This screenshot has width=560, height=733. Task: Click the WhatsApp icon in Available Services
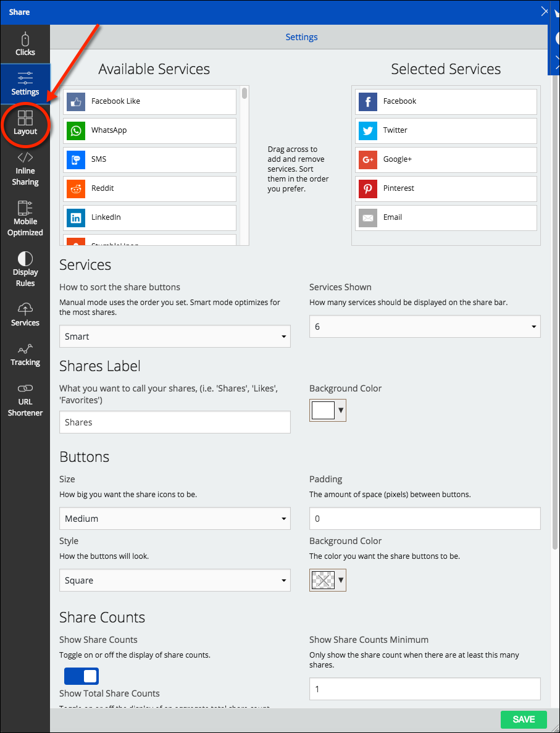76,131
